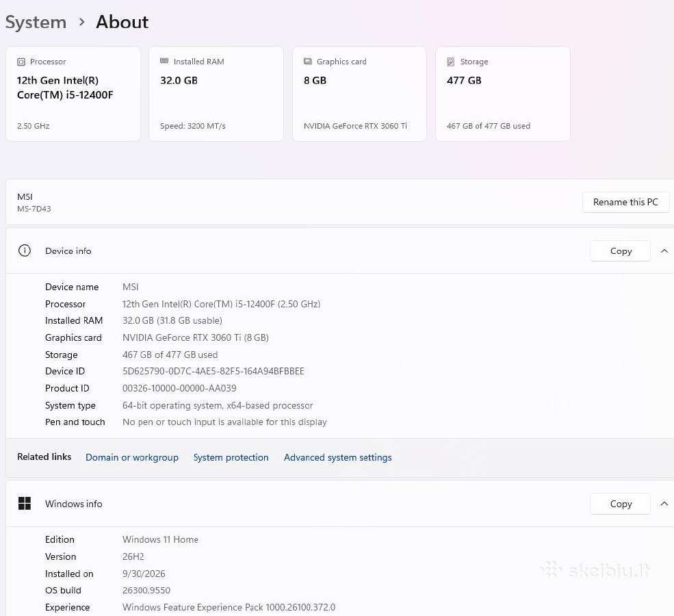The image size is (674, 616).
Task: Select the Product ID value 00326-10000-00000-AA039
Action: point(179,389)
